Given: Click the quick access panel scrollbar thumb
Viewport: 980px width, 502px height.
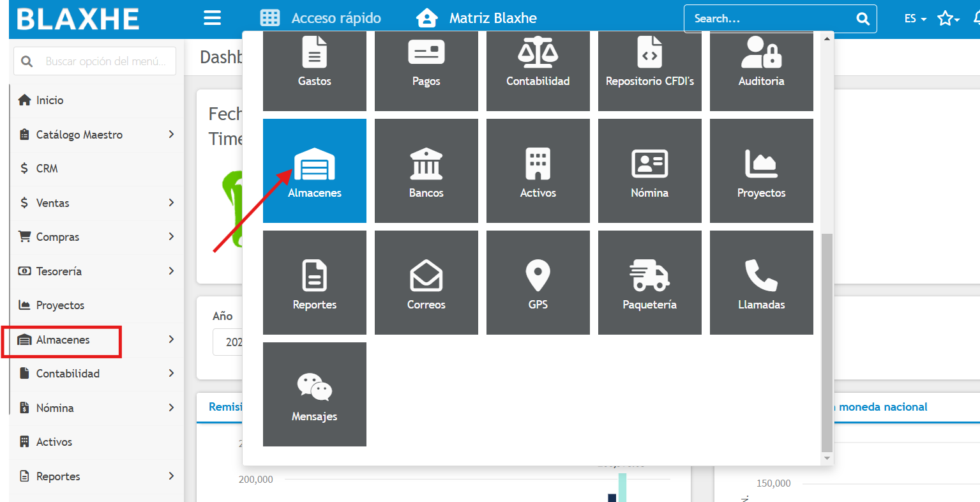Looking at the screenshot, I should [827, 342].
